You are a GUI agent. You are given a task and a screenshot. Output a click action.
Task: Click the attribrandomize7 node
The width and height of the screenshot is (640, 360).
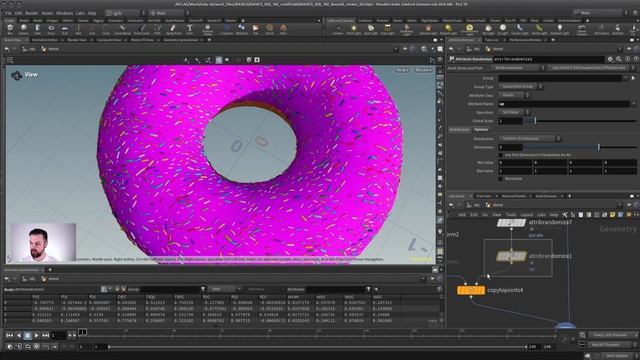tap(511, 223)
